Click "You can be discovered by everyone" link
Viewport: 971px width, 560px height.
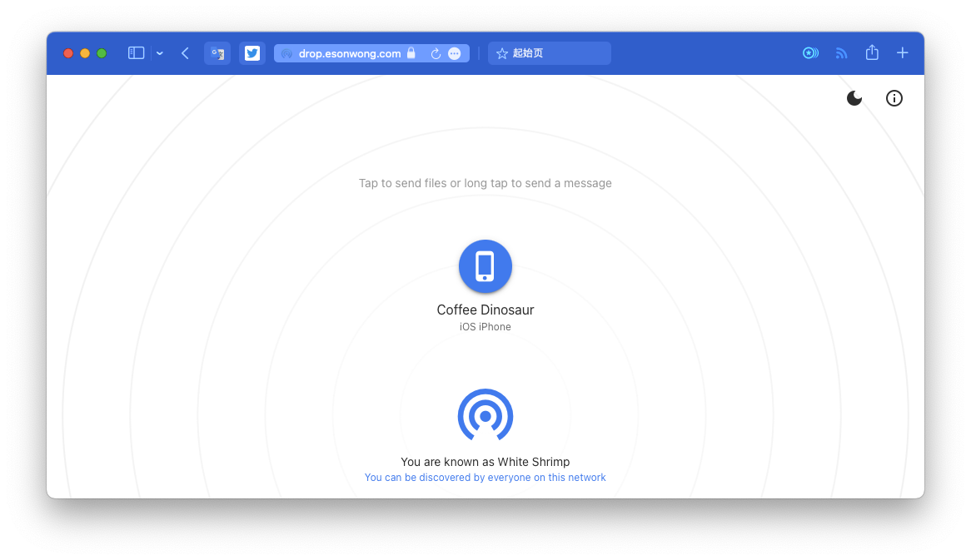(x=485, y=478)
